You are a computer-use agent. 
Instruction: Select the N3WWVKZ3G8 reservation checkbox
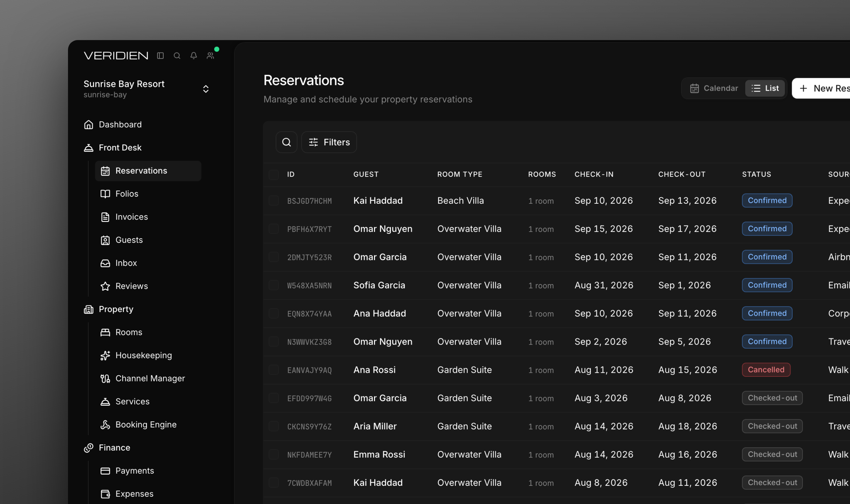[274, 342]
